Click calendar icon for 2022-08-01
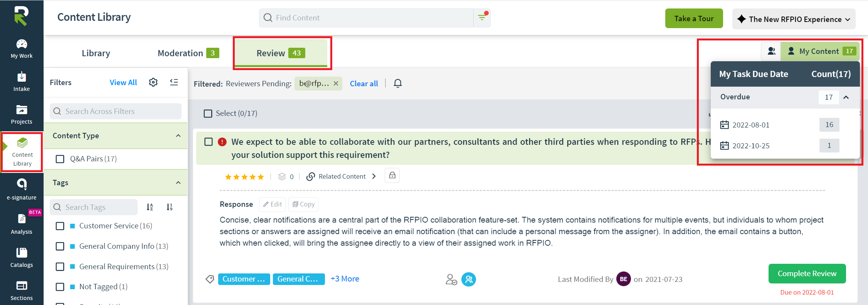 click(725, 125)
